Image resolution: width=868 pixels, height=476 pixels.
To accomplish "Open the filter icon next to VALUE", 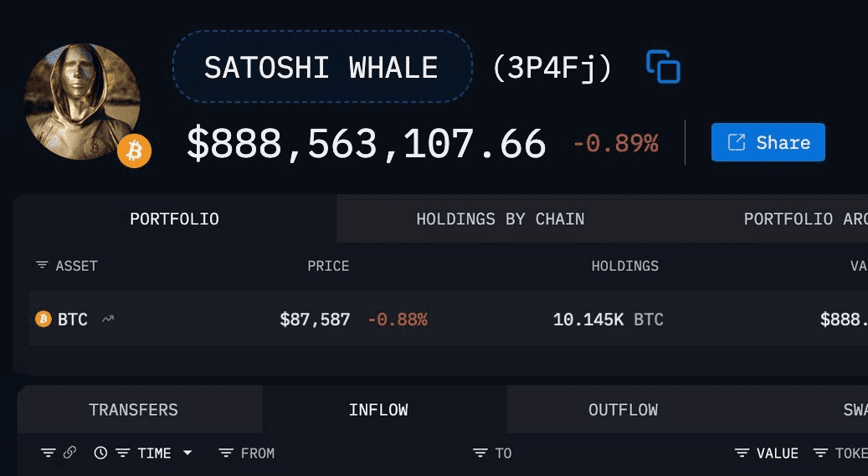I will [742, 453].
